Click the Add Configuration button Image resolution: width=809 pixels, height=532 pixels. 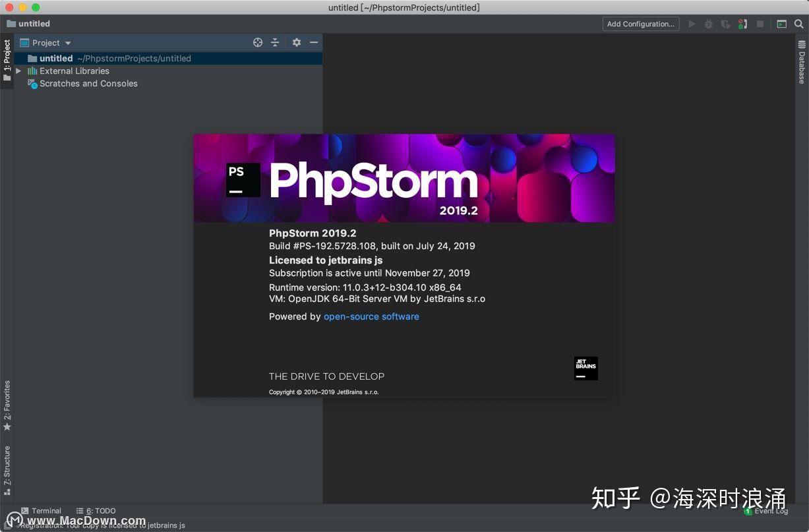point(640,24)
